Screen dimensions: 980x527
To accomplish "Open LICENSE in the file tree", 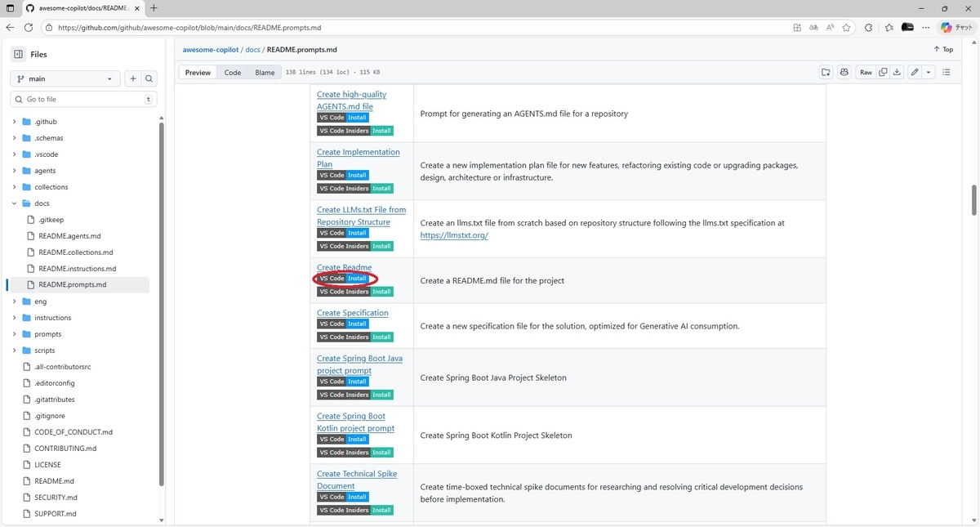I will (x=47, y=465).
